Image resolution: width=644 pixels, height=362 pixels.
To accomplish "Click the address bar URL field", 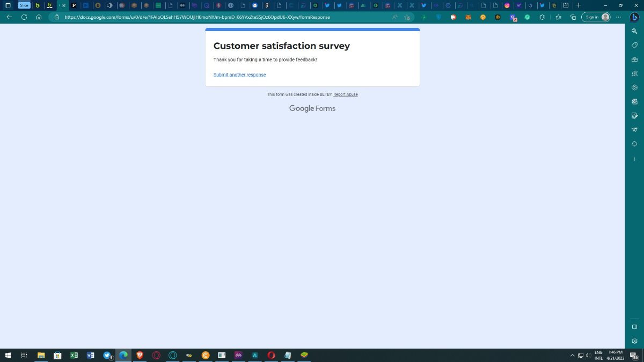I will click(x=215, y=17).
